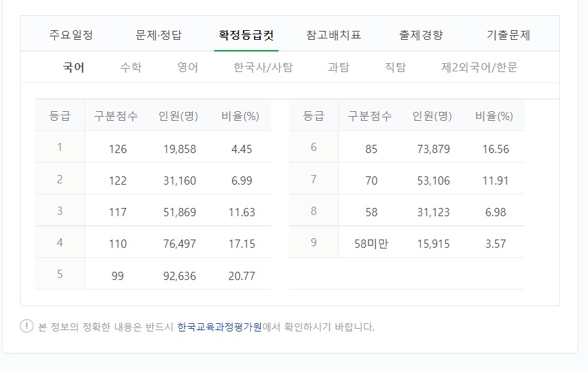Switch to the 수학 subject tab

[131, 67]
